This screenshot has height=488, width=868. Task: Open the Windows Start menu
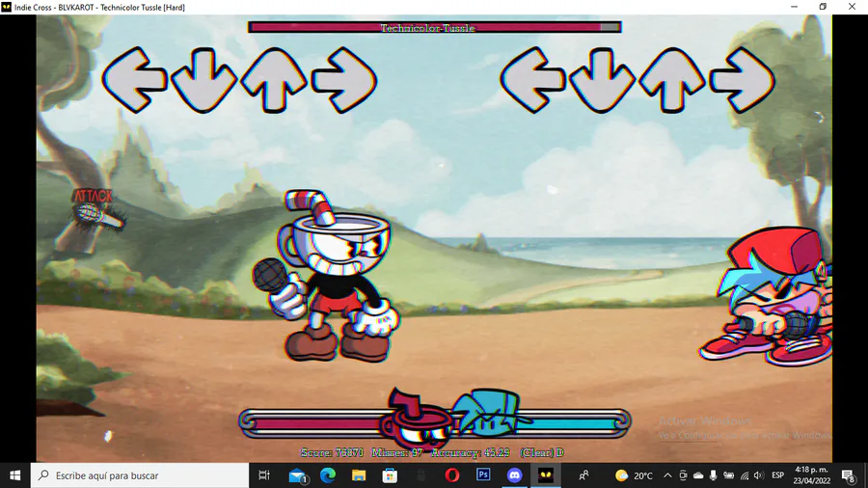tap(14, 475)
